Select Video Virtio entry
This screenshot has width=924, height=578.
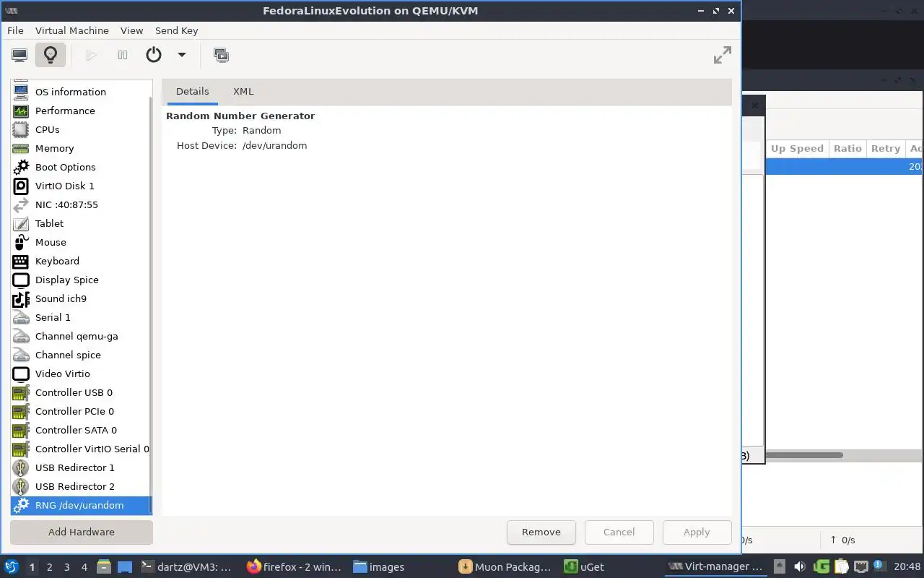[x=81, y=374]
